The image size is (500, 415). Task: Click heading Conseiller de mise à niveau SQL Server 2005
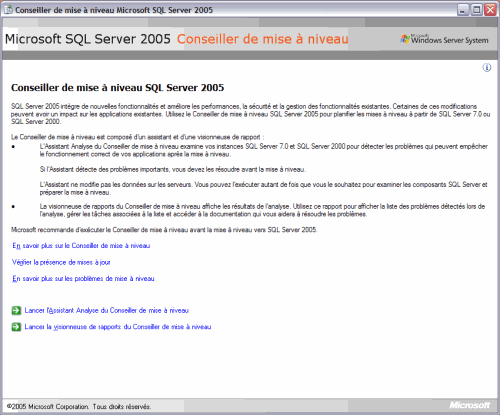(x=117, y=88)
